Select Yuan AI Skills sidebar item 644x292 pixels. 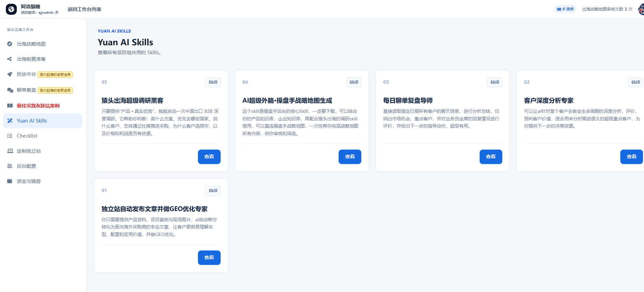(x=43, y=121)
